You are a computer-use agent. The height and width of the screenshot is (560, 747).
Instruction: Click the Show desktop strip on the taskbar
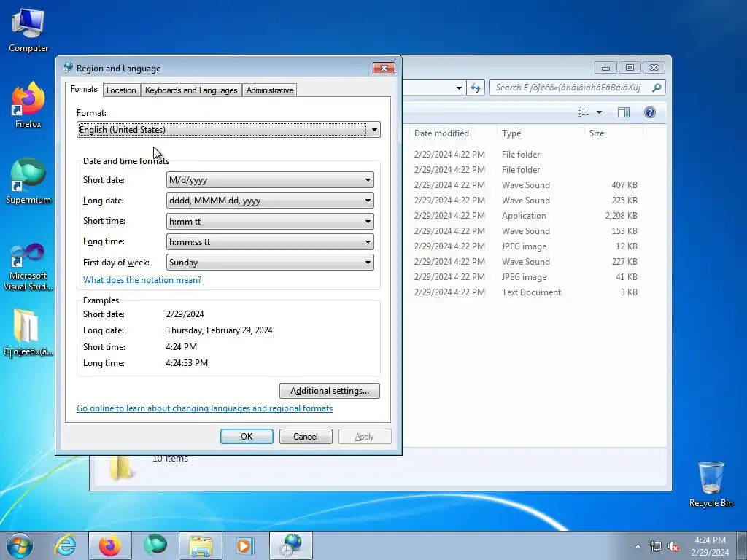click(742, 545)
